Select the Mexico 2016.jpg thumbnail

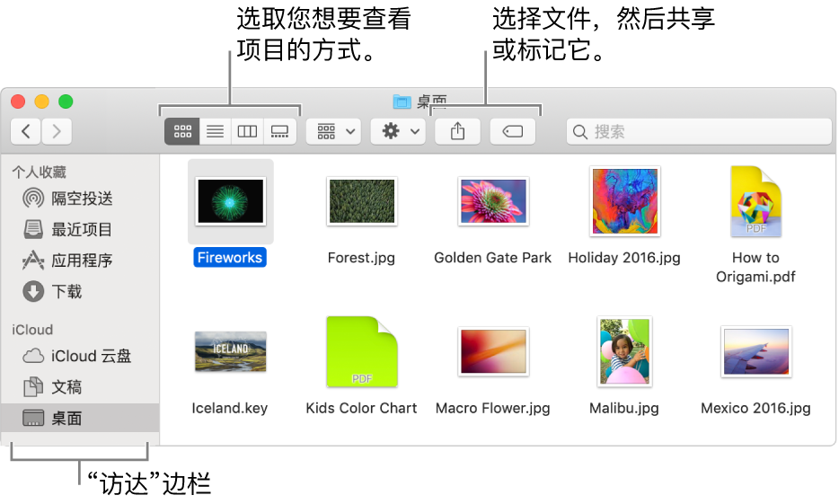pos(756,351)
